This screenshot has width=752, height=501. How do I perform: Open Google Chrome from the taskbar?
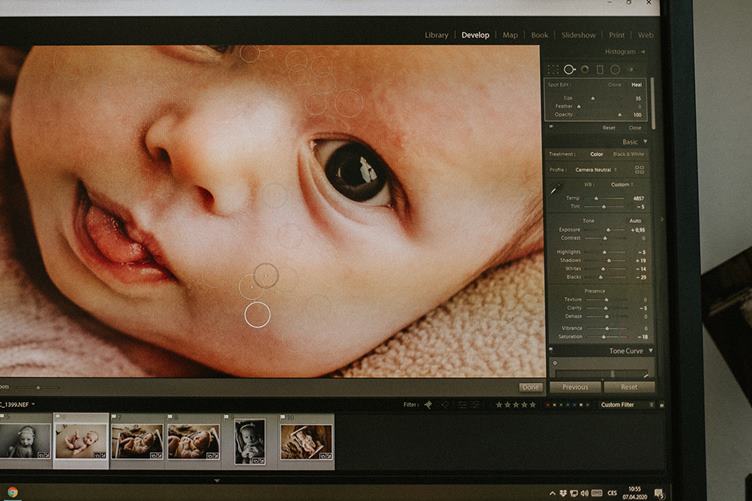click(x=13, y=492)
